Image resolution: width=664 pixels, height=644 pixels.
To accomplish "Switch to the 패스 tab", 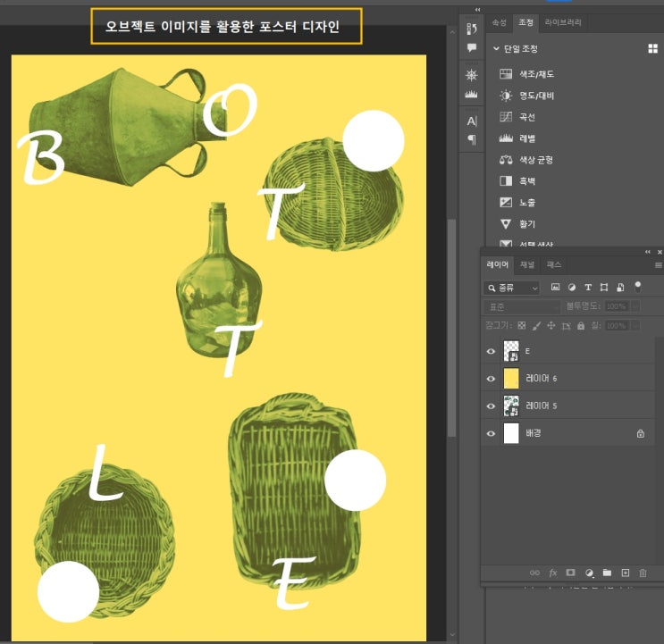I will tap(553, 265).
